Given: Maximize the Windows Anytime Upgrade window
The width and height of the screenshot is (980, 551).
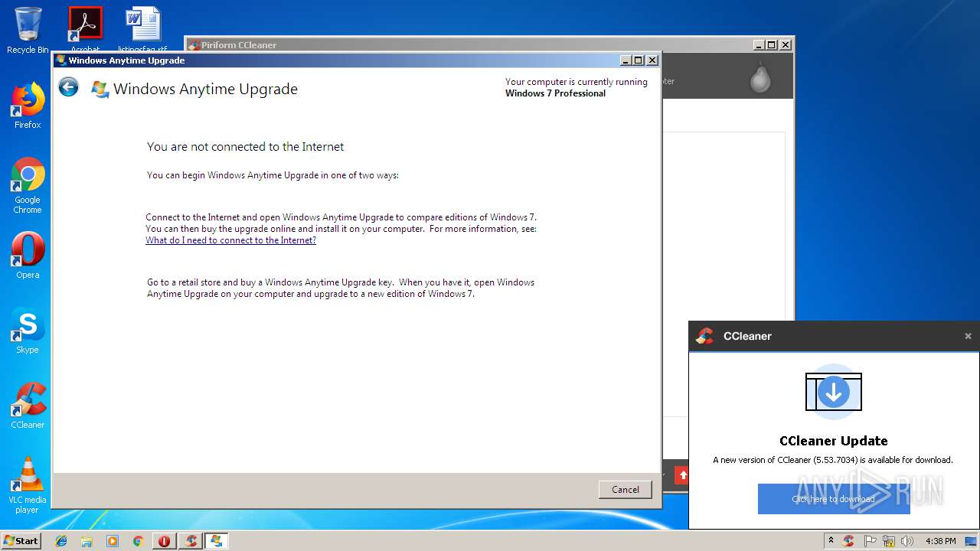Looking at the screenshot, I should pyautogui.click(x=639, y=60).
